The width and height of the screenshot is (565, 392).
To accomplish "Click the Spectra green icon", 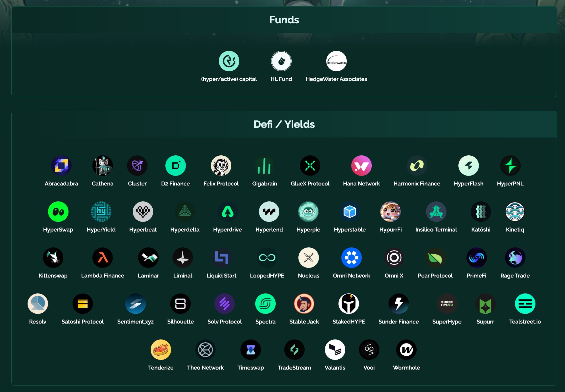I will [265, 304].
